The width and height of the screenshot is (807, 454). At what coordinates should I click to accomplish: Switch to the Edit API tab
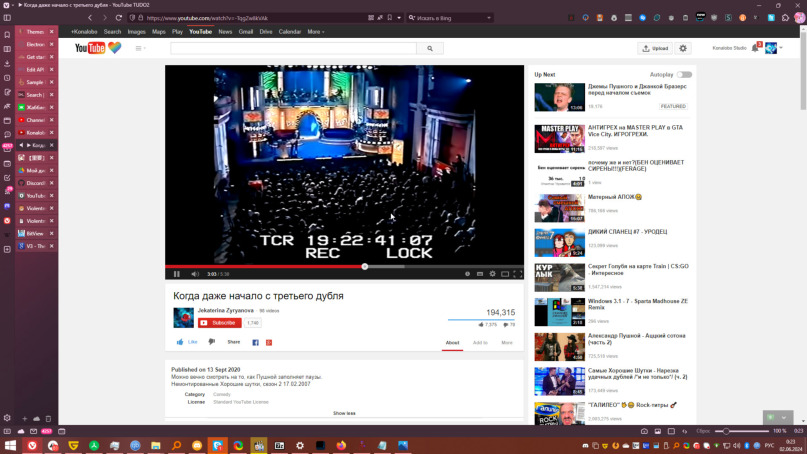click(35, 69)
